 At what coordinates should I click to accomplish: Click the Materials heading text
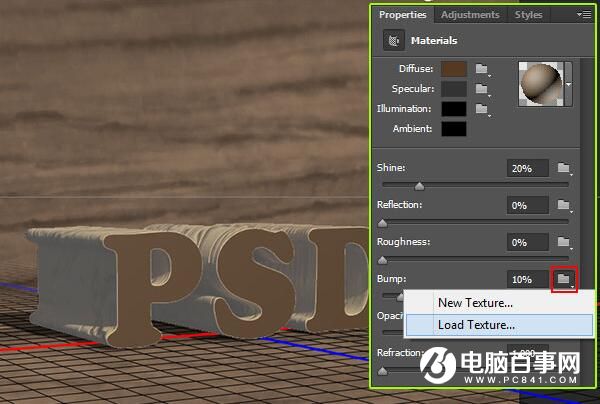tap(434, 41)
